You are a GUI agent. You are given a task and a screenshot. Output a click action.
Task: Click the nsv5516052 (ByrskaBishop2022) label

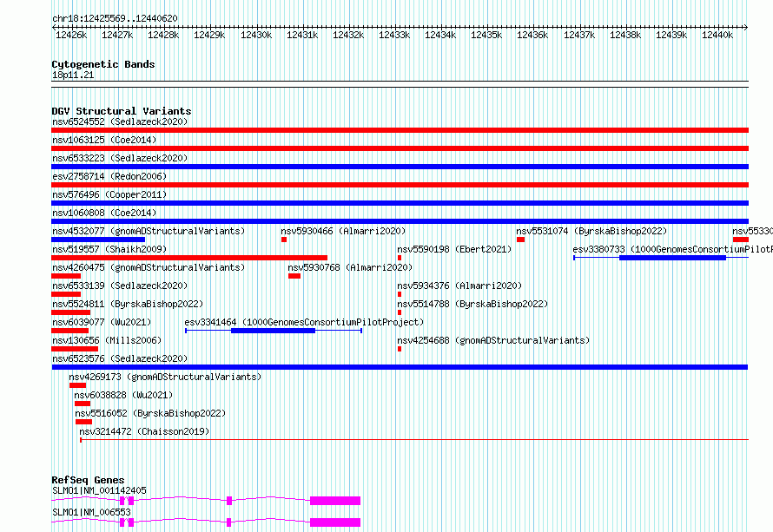[150, 413]
